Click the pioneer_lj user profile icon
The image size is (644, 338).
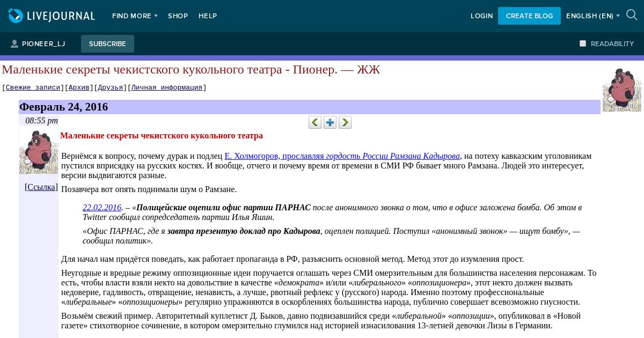[x=14, y=44]
